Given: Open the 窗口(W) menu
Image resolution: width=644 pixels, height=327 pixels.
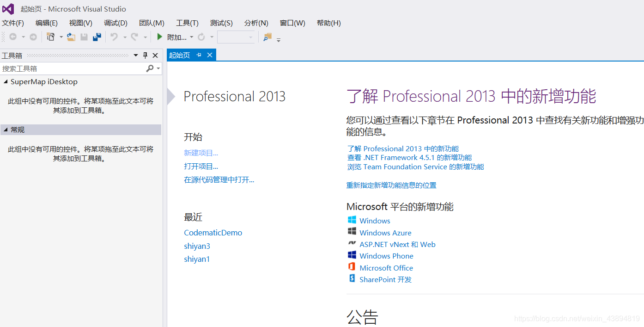Looking at the screenshot, I should coord(292,23).
